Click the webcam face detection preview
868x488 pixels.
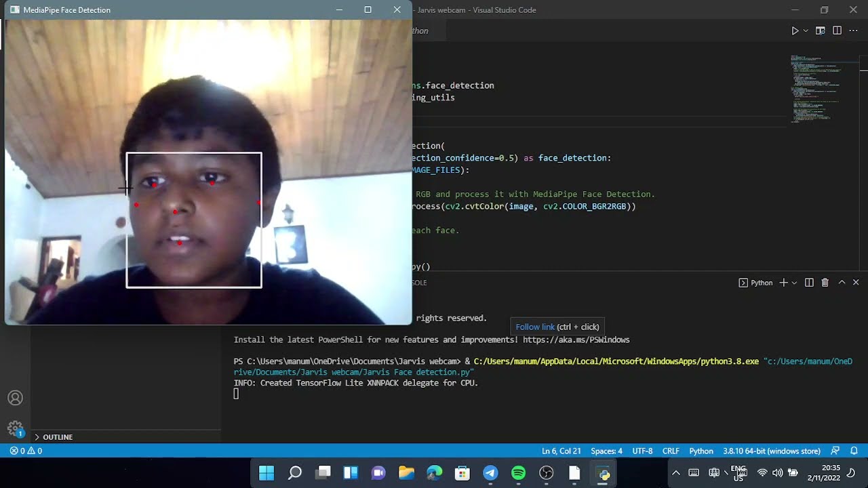(208, 172)
